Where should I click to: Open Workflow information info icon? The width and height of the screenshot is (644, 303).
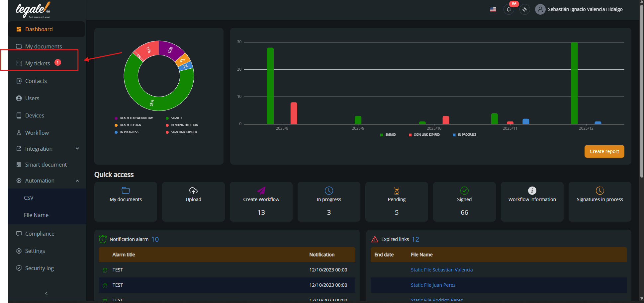pyautogui.click(x=532, y=190)
